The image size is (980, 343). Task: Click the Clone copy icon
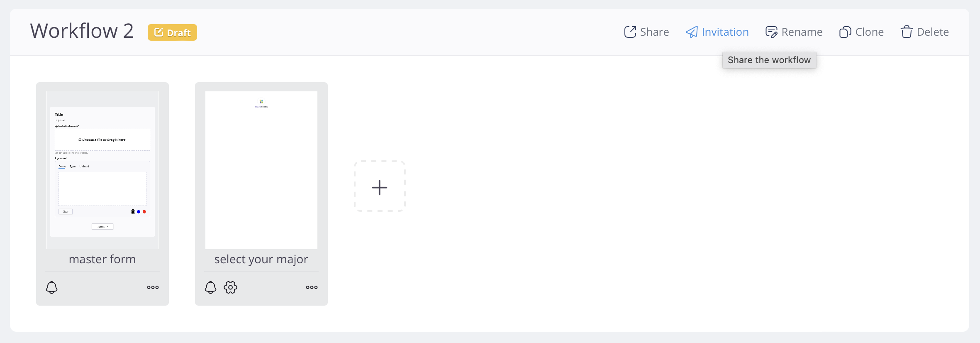coord(845,32)
